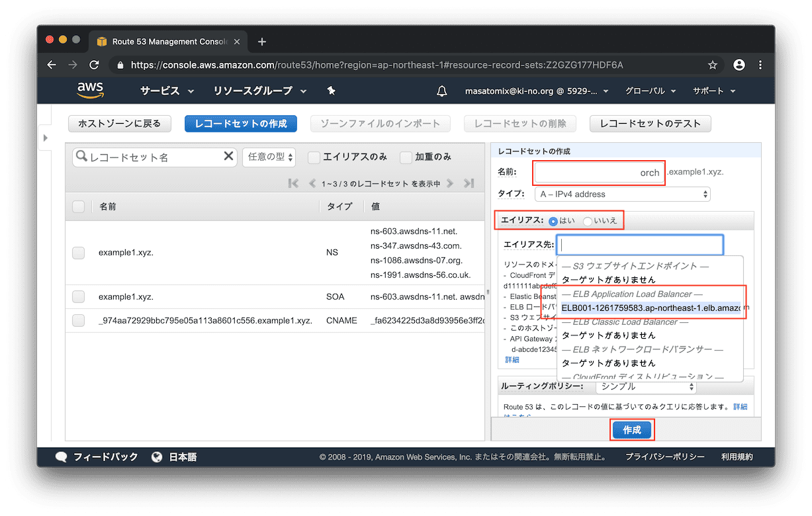Click the 名前 input containing orch
The height and width of the screenshot is (516, 812).
click(599, 173)
